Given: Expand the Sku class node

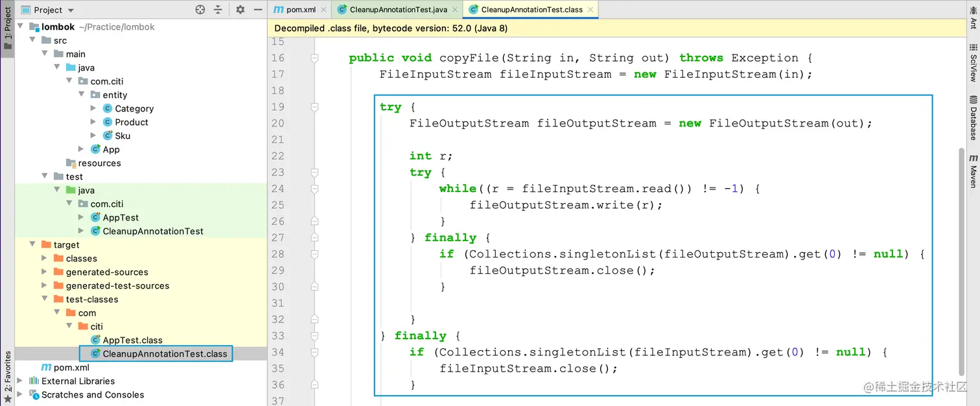Looking at the screenshot, I should (x=95, y=136).
